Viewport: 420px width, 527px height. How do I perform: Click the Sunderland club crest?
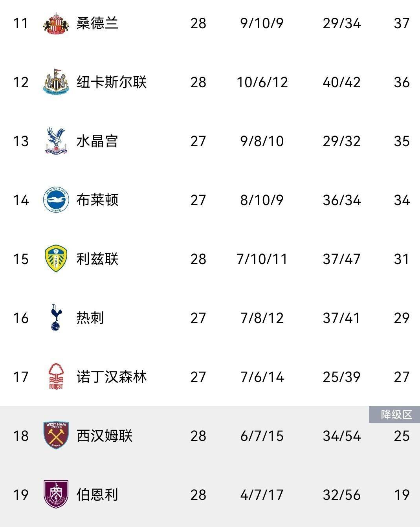56,23
